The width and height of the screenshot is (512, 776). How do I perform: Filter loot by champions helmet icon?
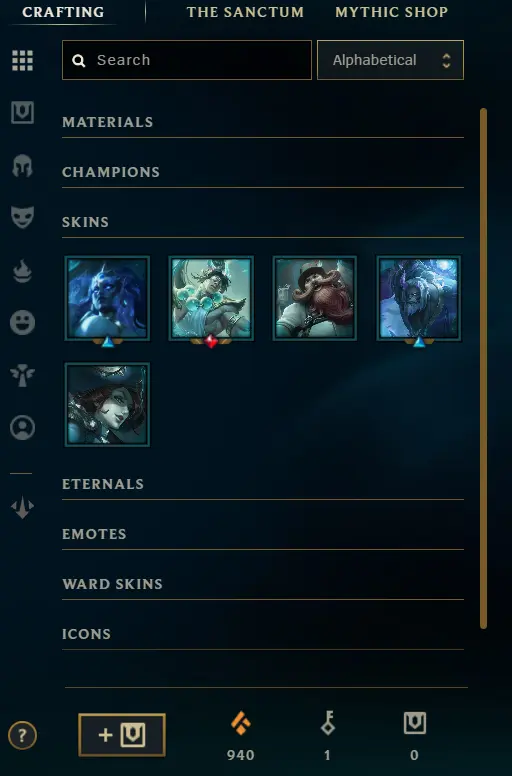pyautogui.click(x=22, y=165)
